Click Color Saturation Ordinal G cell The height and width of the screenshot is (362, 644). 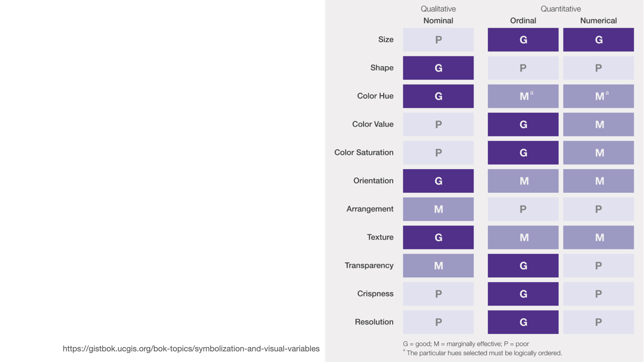(x=523, y=153)
